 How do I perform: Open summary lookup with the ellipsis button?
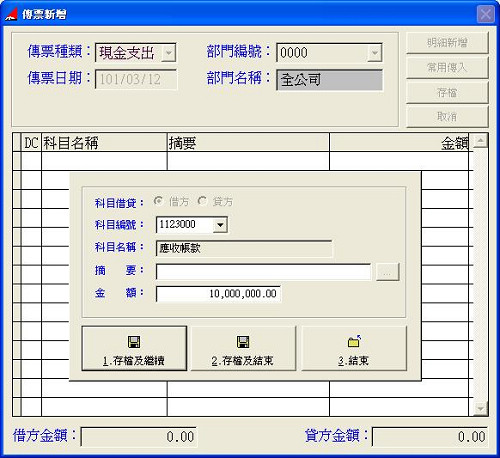[387, 272]
